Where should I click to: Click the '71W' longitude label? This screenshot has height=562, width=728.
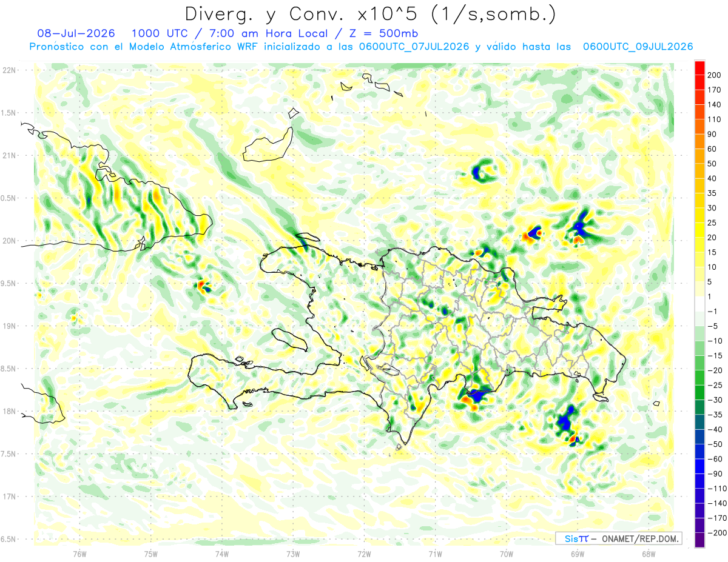pos(435,554)
